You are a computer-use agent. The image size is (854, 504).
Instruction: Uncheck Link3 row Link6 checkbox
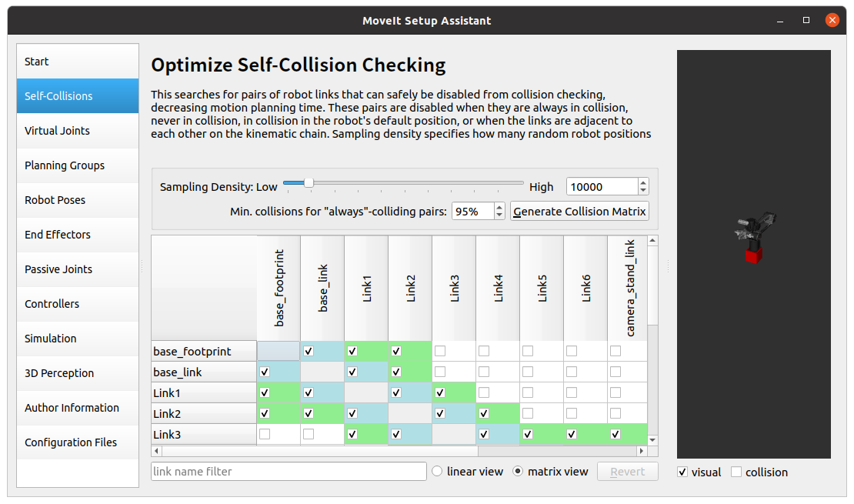(x=572, y=434)
